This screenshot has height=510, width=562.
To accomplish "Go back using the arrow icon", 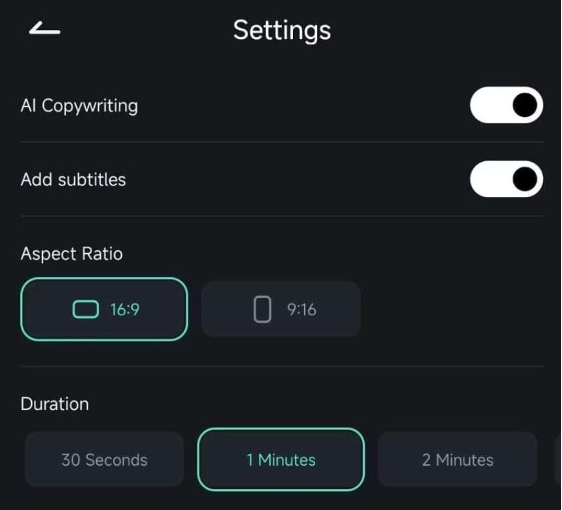I will point(44,29).
